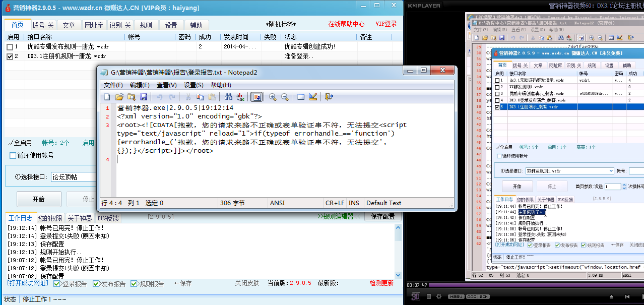Open a file with Notepad2 folder icon
The width and height of the screenshot is (644, 305).
119,97
